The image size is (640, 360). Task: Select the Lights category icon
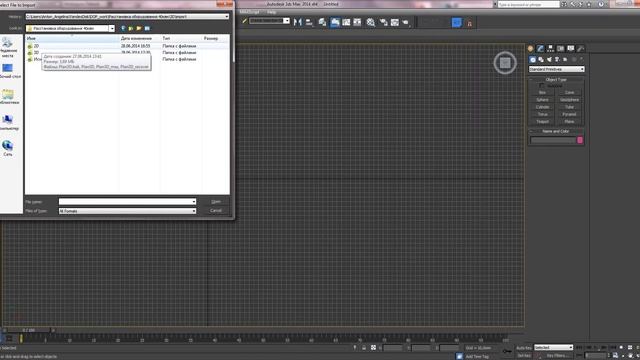549,60
